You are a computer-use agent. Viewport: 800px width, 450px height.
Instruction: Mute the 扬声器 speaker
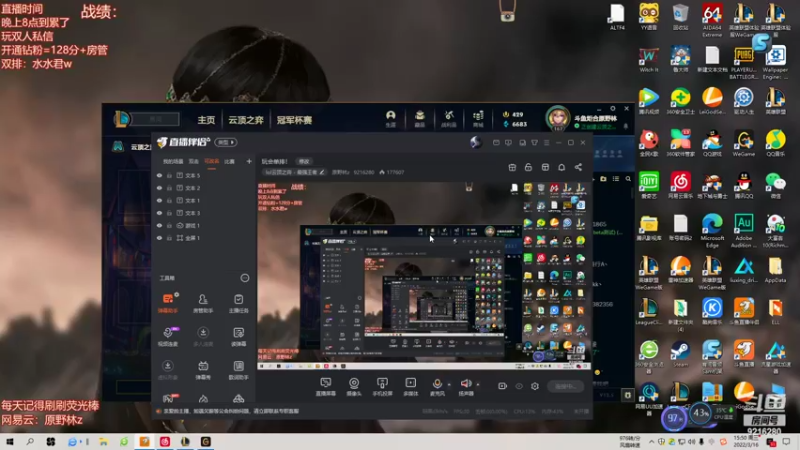(466, 387)
